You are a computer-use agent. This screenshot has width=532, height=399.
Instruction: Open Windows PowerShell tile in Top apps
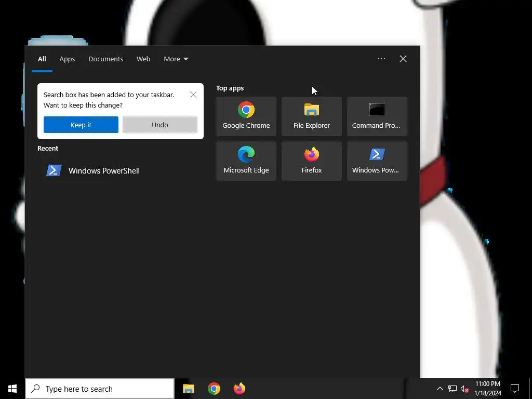(x=377, y=161)
